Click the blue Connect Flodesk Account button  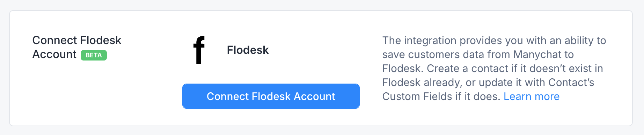coord(271,96)
